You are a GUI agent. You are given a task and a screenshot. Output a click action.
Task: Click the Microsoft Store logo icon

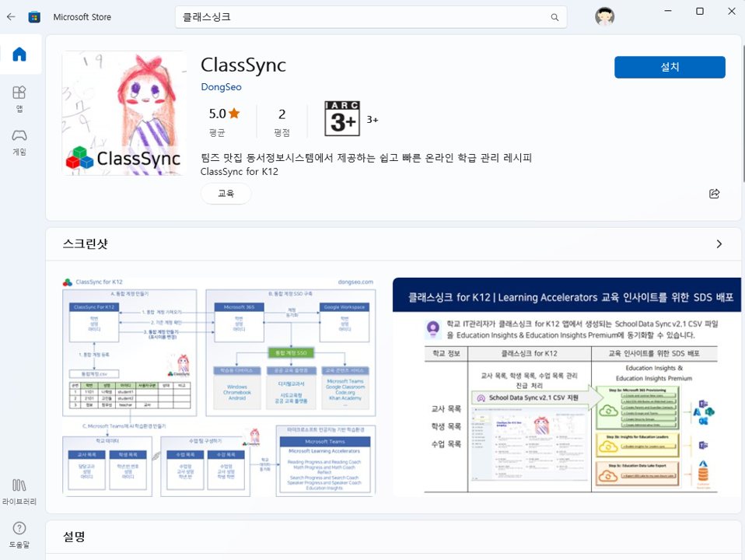tap(34, 17)
